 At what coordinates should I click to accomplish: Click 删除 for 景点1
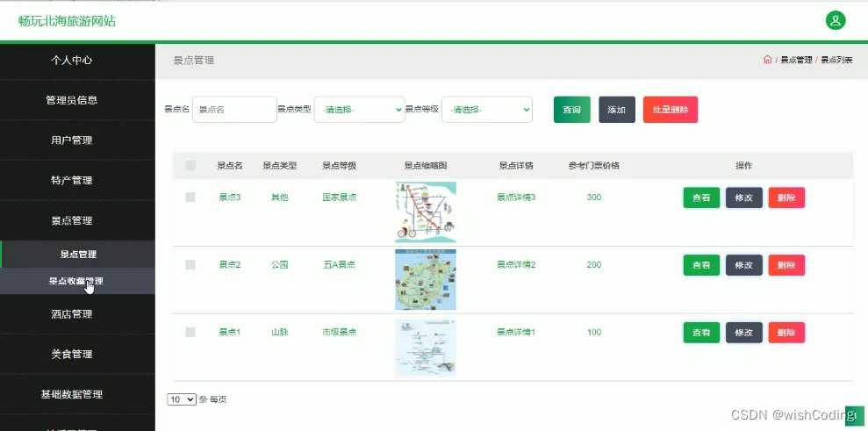[x=786, y=333]
